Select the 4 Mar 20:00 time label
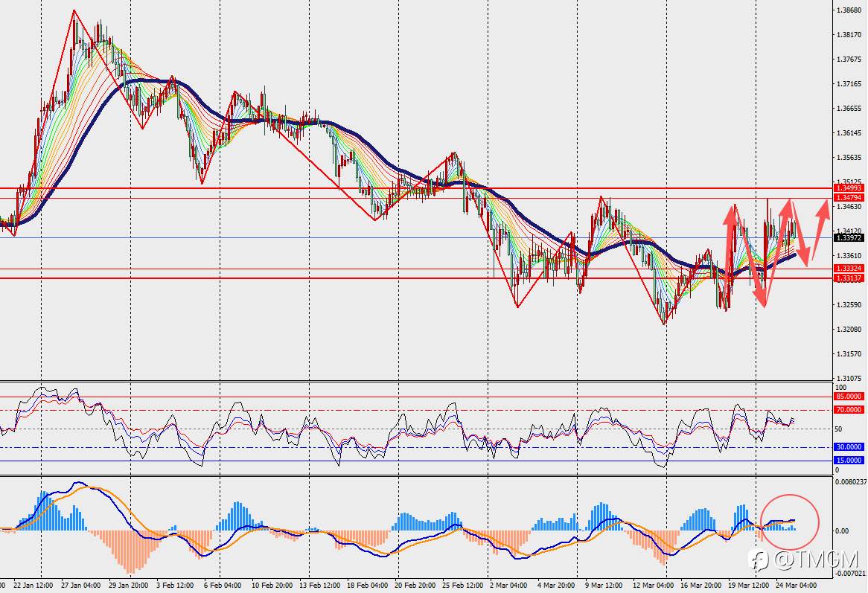This screenshot has width=868, height=593. tap(556, 585)
